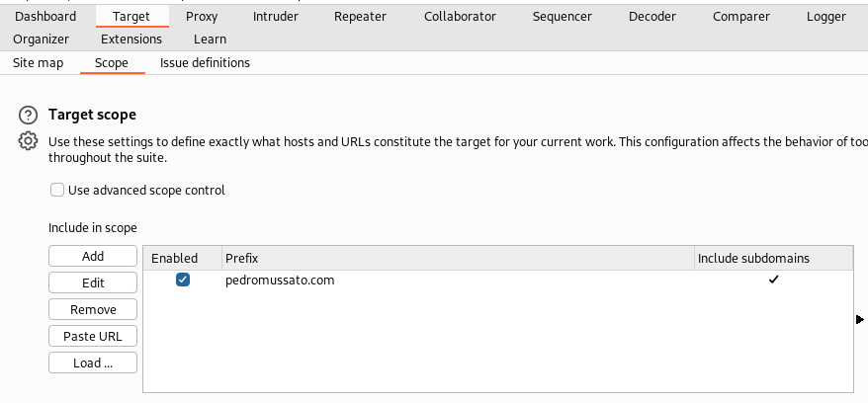The image size is (868, 403).
Task: Click the Paste URL button
Action: (93, 336)
